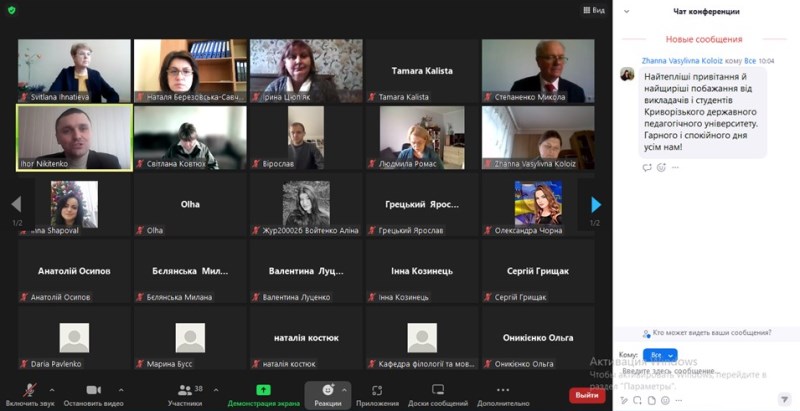Select Марина Бусс participant tile
The height and width of the screenshot is (411, 800).
tap(190, 338)
